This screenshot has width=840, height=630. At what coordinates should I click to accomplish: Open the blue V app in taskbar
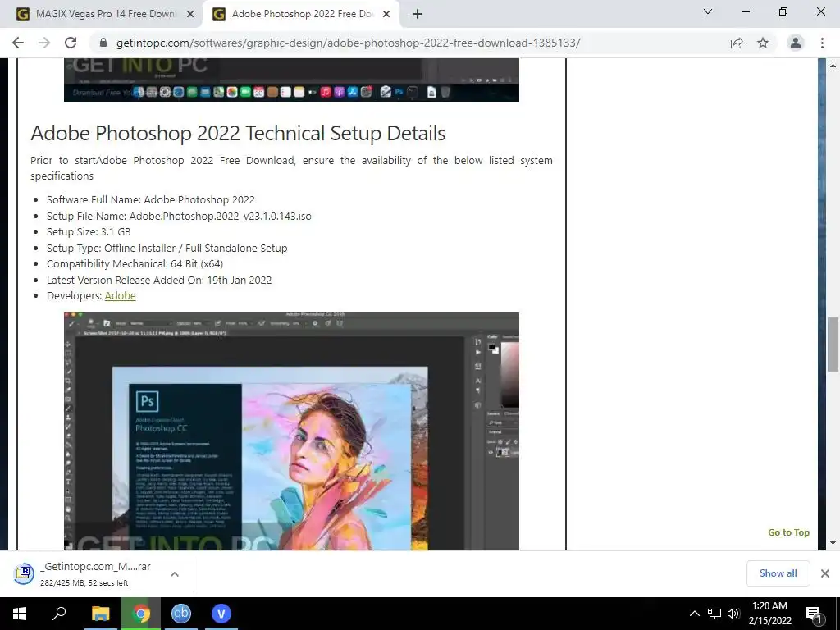point(221,614)
